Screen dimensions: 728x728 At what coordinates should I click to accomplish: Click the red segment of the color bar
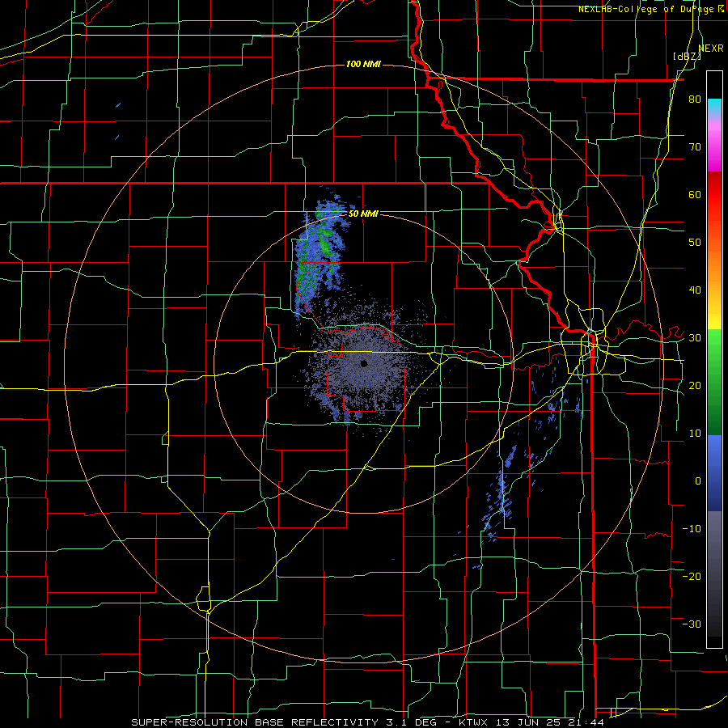click(x=714, y=195)
